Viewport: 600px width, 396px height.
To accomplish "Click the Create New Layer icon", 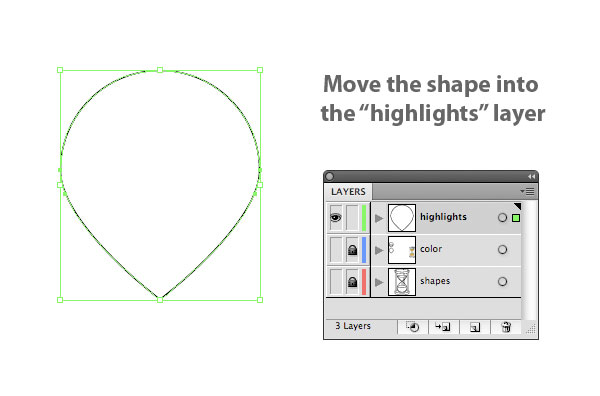I will 475,327.
